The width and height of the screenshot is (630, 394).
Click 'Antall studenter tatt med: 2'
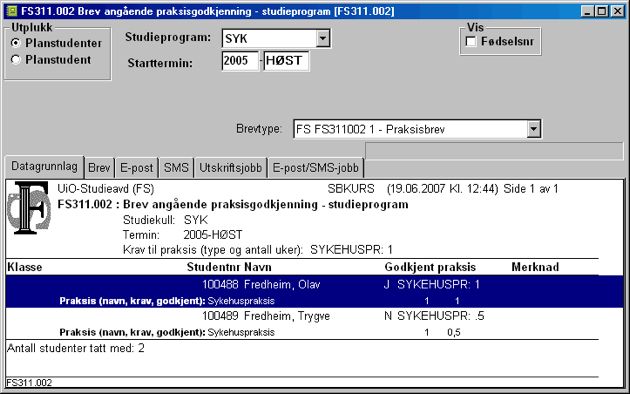pyautogui.click(x=76, y=348)
